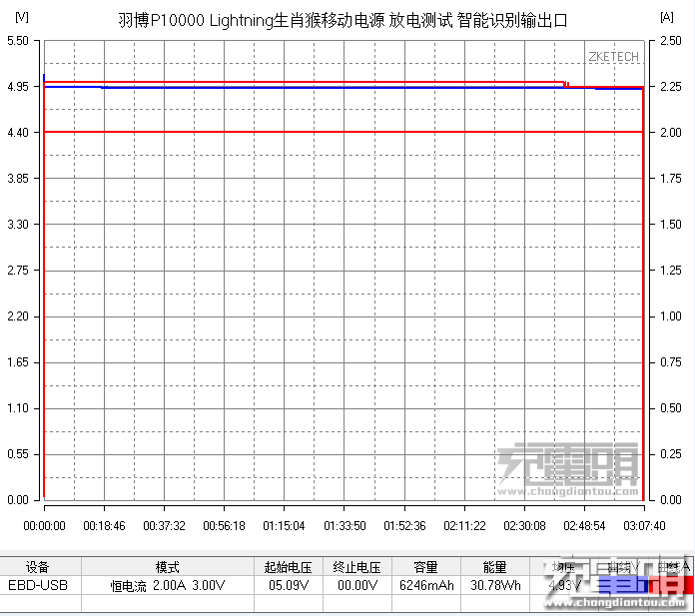The width and height of the screenshot is (695, 616).
Task: Click the 0.75 current axis value
Action: (671, 362)
